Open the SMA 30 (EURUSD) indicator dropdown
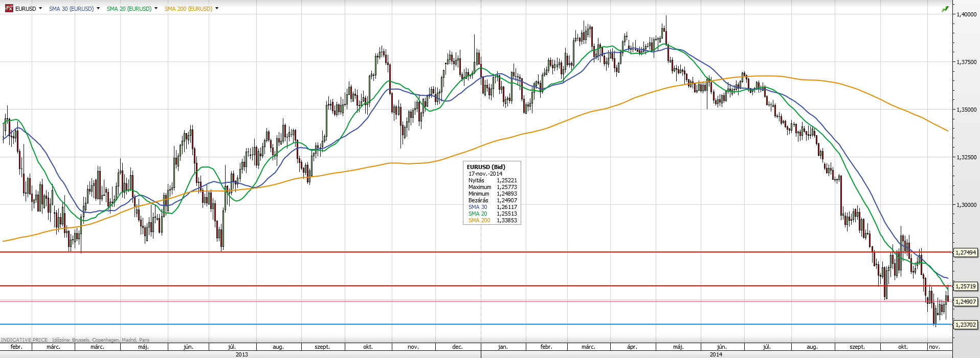The image size is (980, 358). (98, 8)
